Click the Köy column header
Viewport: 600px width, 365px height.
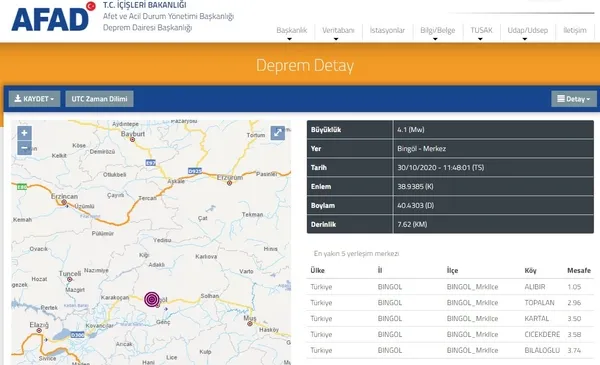pos(530,270)
